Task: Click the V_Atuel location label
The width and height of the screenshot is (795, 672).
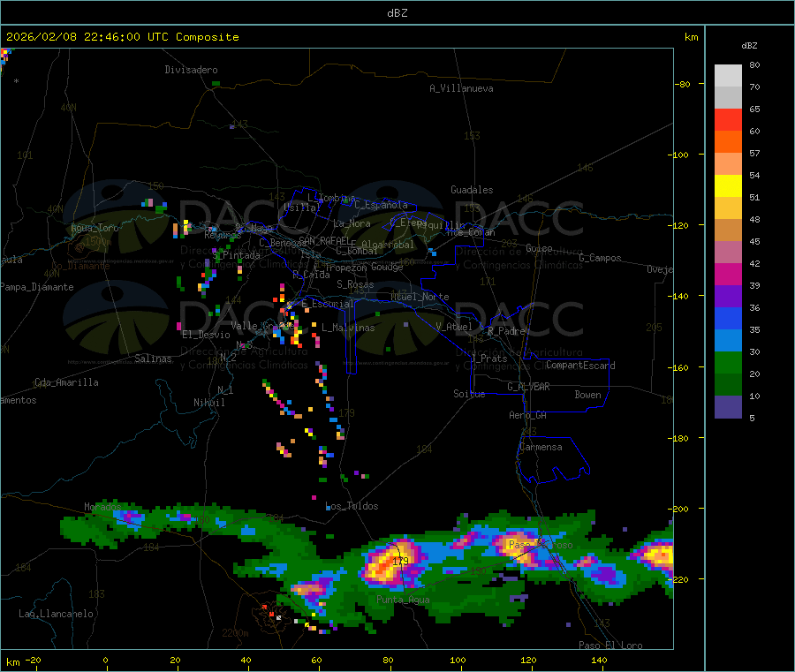Action: [x=454, y=327]
